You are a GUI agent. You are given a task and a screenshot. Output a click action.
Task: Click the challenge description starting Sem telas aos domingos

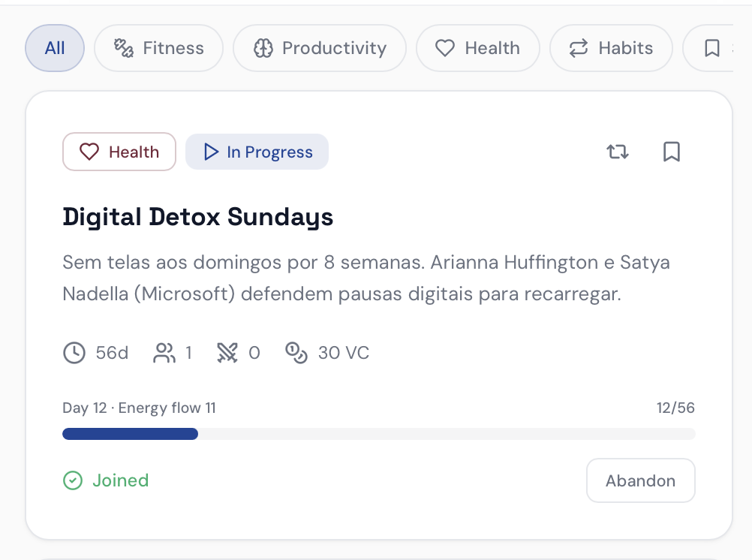pos(366,278)
